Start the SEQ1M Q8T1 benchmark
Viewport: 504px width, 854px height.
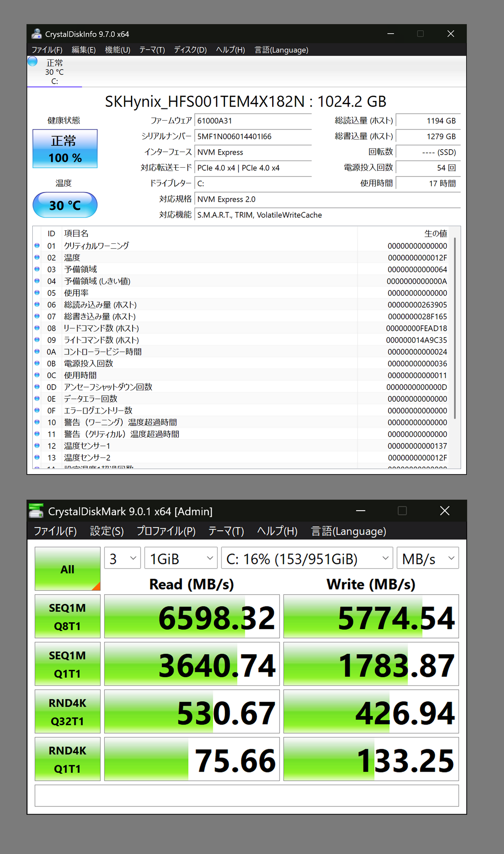pyautogui.click(x=68, y=617)
